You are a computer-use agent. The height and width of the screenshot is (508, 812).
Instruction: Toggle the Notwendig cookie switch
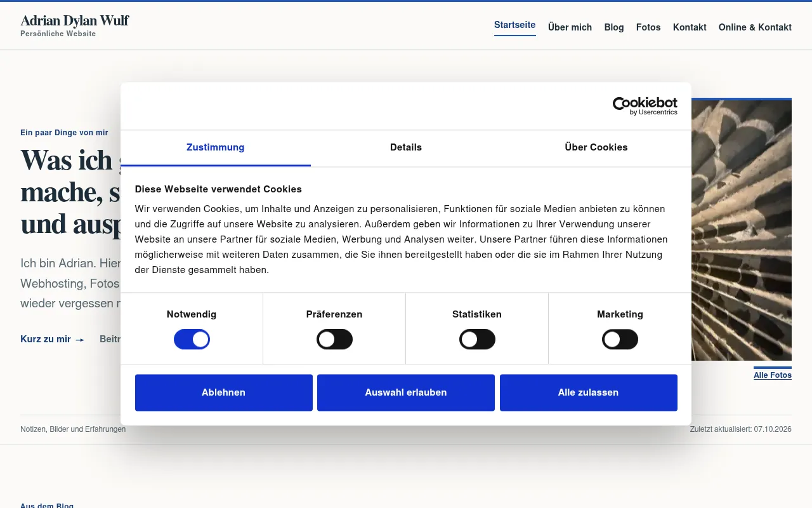coord(192,340)
